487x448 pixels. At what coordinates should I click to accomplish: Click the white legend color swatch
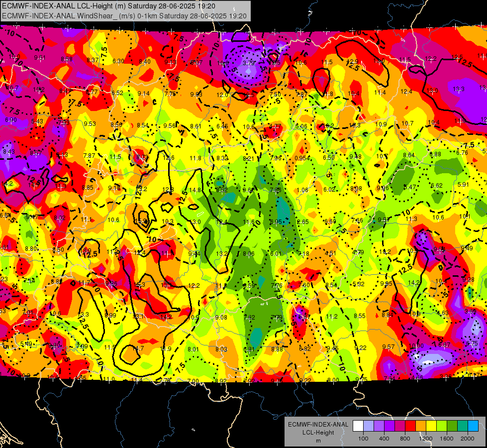pyautogui.click(x=358, y=426)
